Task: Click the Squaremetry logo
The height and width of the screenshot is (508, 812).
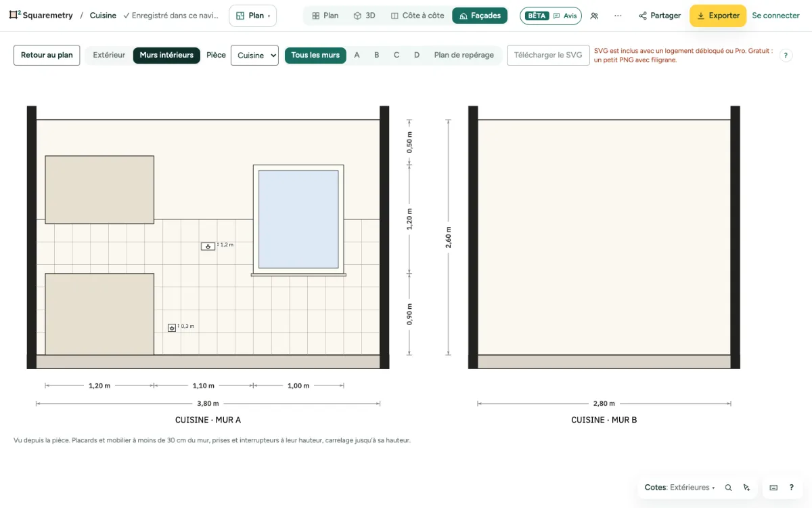Action: pos(41,16)
